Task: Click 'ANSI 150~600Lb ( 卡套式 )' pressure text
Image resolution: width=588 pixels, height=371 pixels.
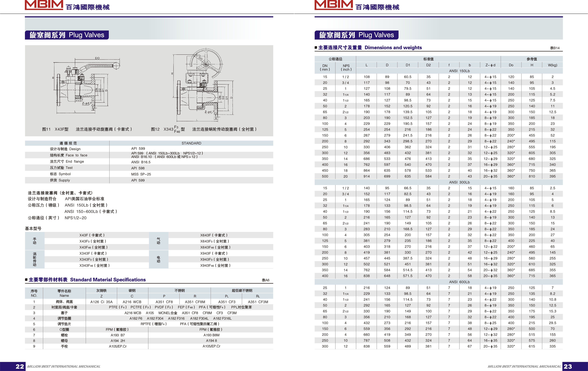Action: click(91, 211)
